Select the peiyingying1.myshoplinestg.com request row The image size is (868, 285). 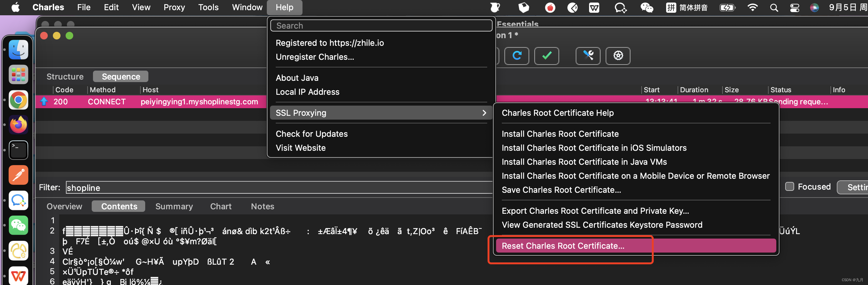452,101
